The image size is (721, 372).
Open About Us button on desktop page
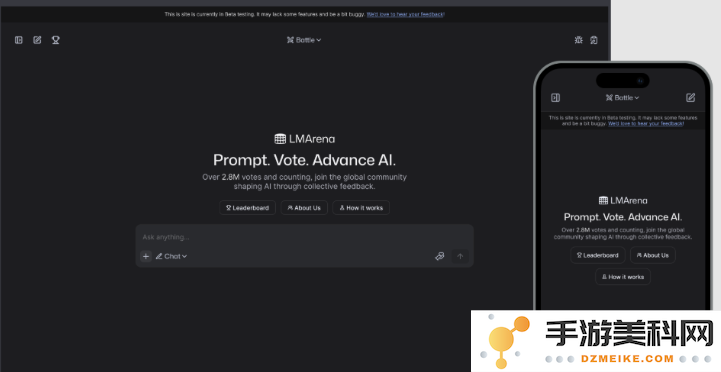(304, 208)
